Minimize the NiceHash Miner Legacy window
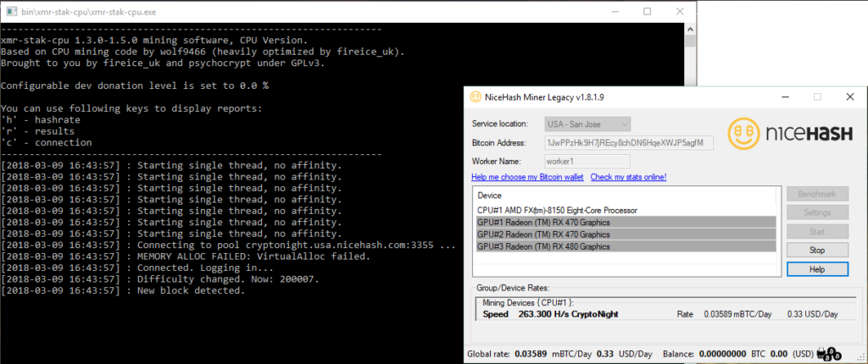The image size is (868, 364). [x=784, y=97]
